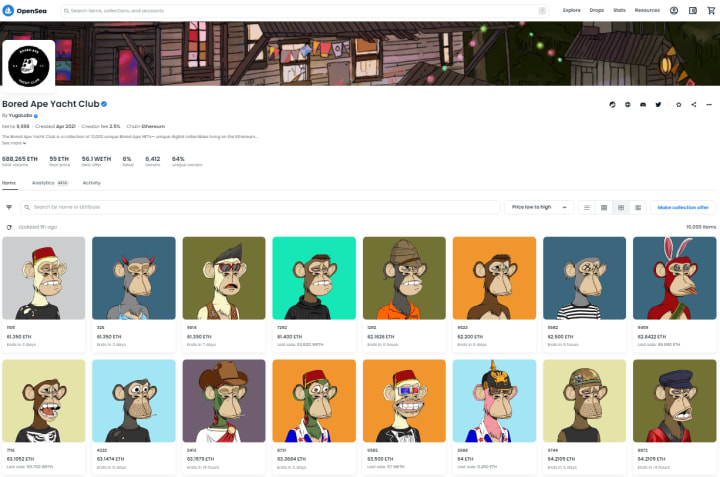Select the medium grid view layout
Viewport: 720px width, 477px height.
621,208
